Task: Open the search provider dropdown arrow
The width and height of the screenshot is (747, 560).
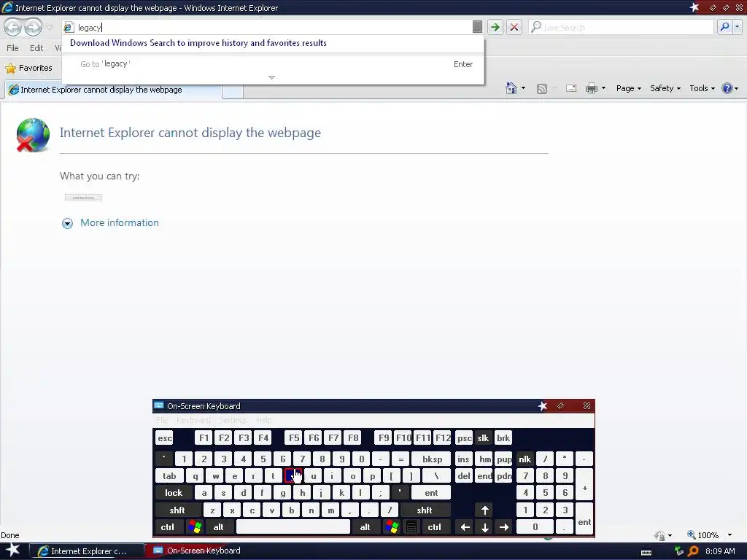Action: (x=738, y=27)
